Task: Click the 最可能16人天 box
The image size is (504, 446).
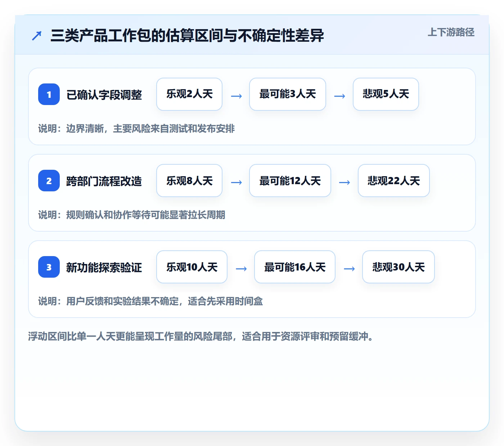Action: pos(295,267)
